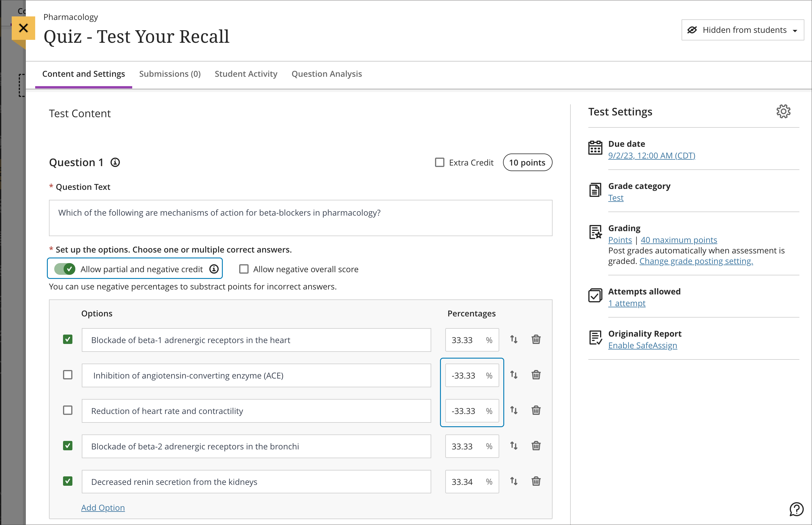Enable Allow negative overall score
This screenshot has width=812, height=525.
(x=244, y=269)
